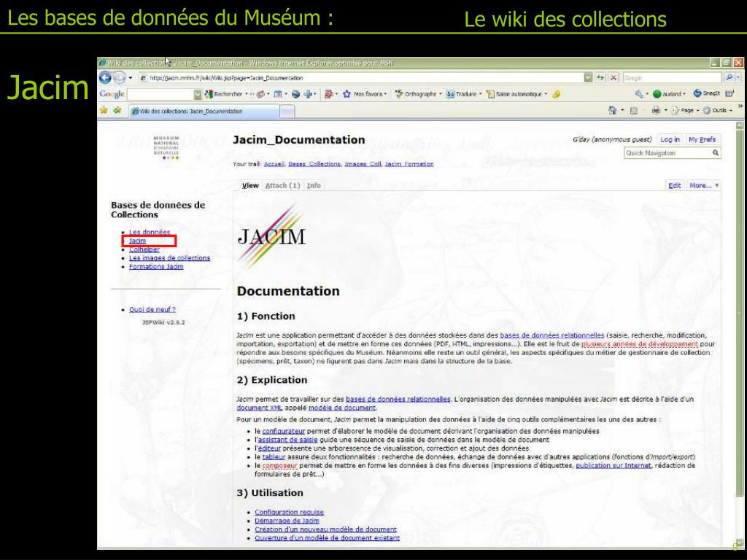
Task: Click Orthographe spell check button
Action: point(418,94)
